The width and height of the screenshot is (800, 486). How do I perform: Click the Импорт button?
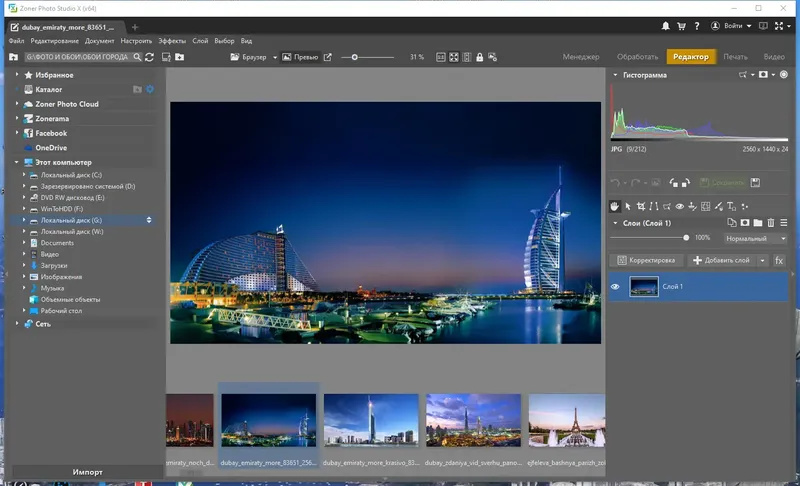pyautogui.click(x=87, y=471)
